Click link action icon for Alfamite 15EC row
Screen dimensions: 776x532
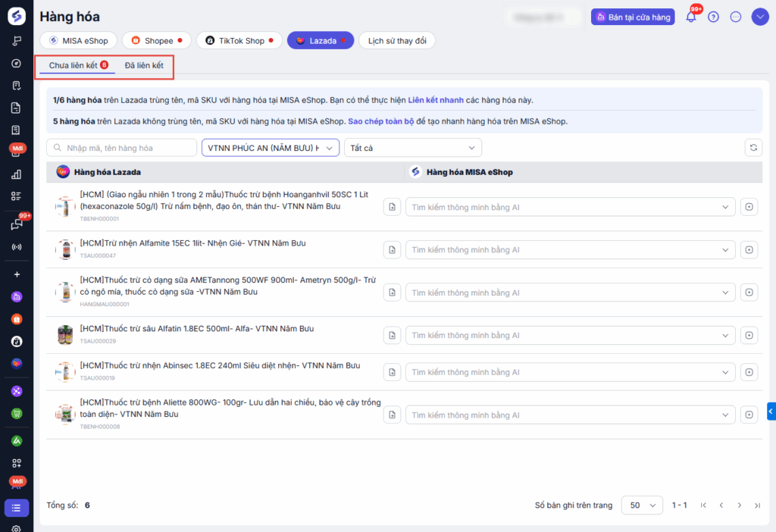click(x=749, y=250)
